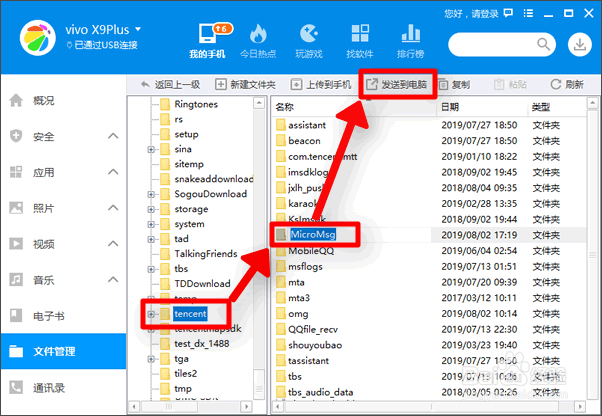Expand the storage folder tree node
The image size is (602, 416).
tap(151, 209)
